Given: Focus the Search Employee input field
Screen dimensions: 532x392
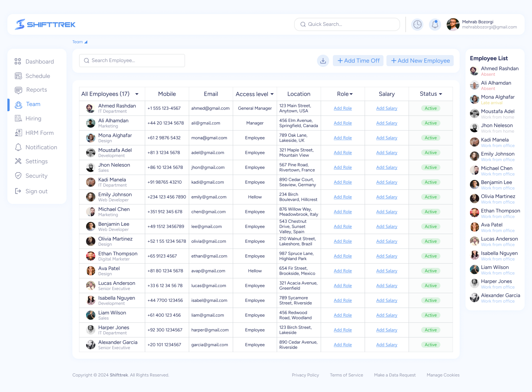Looking at the screenshot, I should click(132, 61).
